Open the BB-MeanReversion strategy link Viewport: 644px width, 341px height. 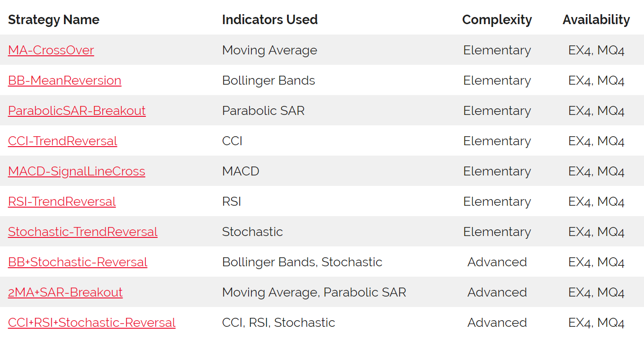[x=64, y=80]
